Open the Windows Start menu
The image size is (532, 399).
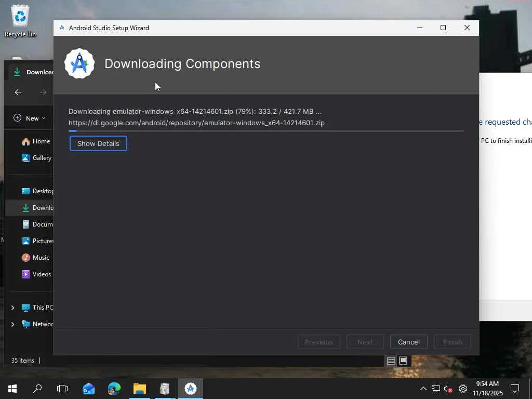click(12, 389)
